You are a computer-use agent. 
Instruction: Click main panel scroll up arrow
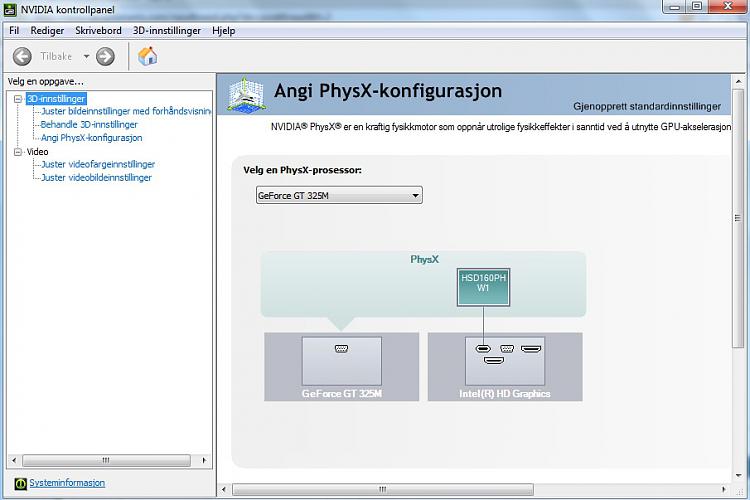pos(738,81)
